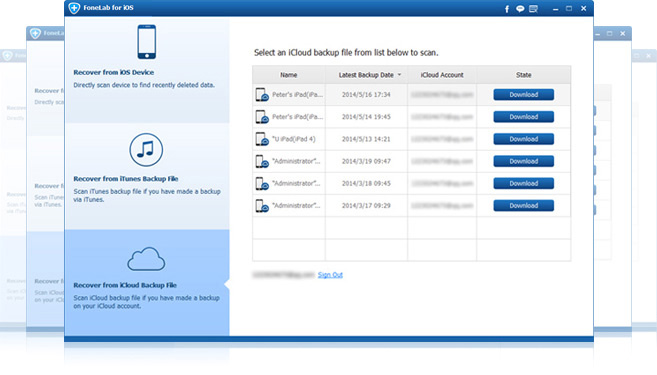Maximize the FoneLab for iOS front window

pos(569,8)
